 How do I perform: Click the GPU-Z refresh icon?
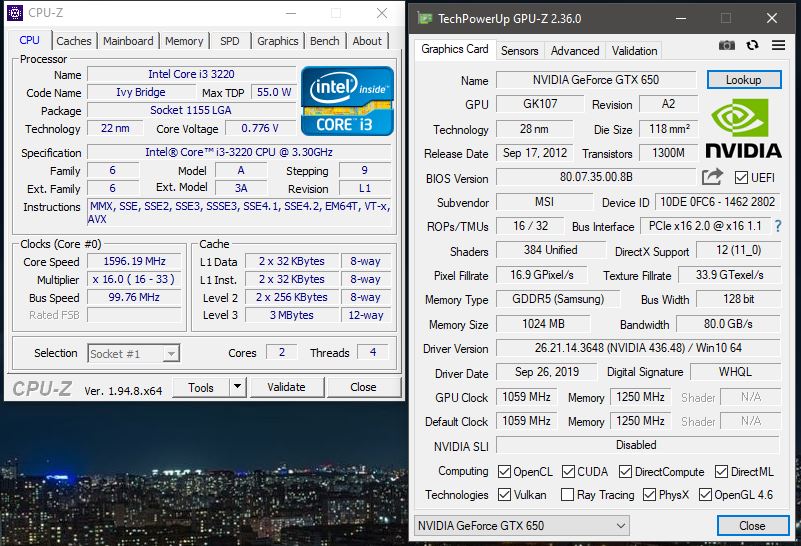pos(752,45)
